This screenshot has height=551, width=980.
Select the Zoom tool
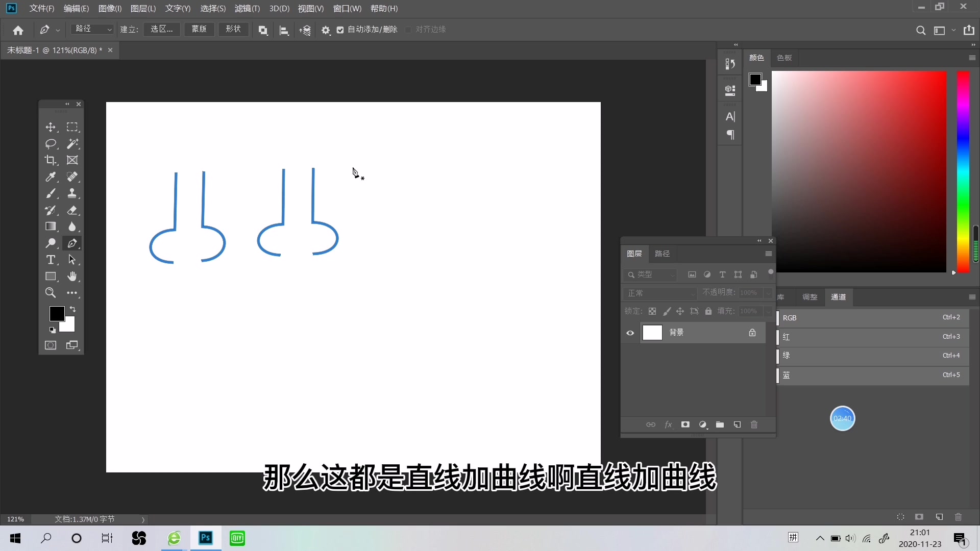pos(50,293)
